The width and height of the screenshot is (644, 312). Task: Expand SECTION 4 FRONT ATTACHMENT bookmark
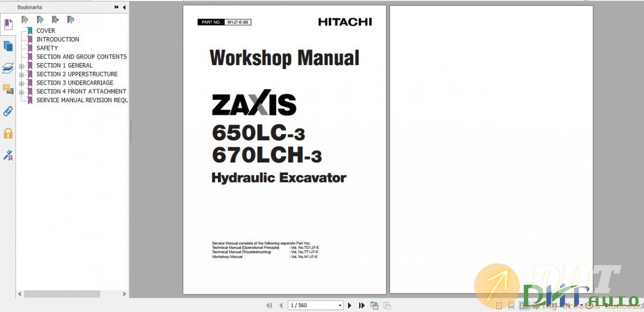21,91
